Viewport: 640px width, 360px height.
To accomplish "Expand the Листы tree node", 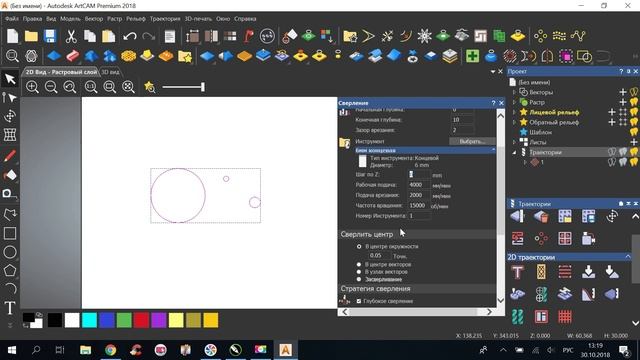I will (x=514, y=142).
